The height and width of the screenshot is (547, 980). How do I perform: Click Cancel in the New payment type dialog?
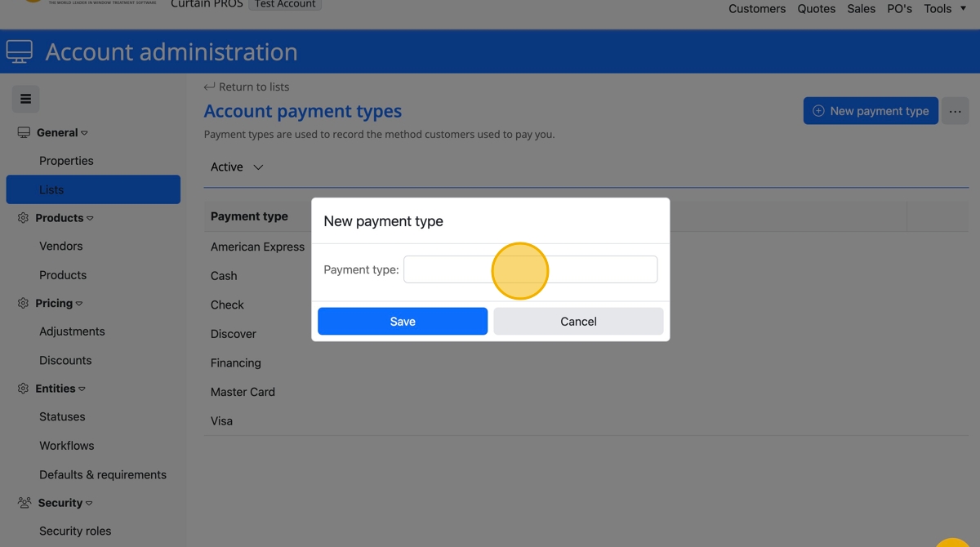point(578,322)
